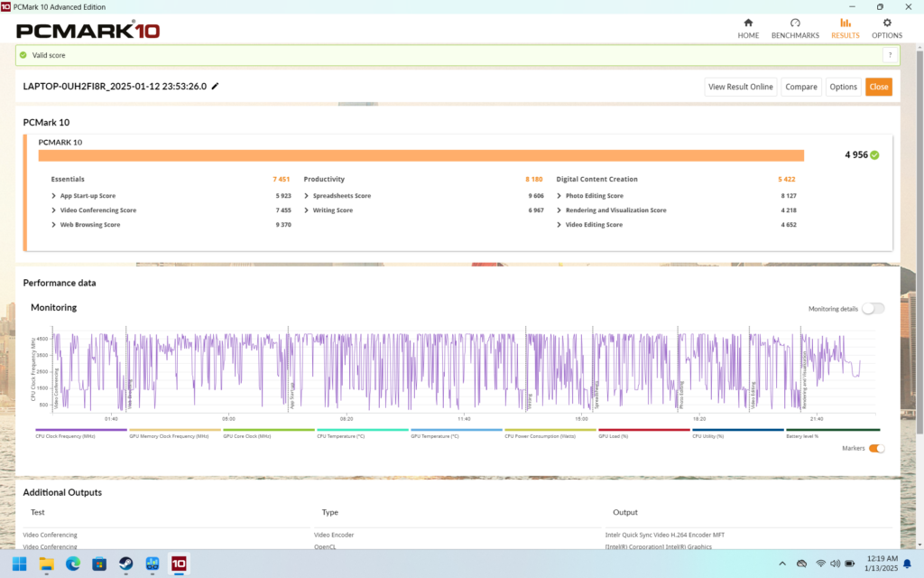Select the GPU Load legend
Image resolution: width=924 pixels, height=578 pixels.
point(643,433)
